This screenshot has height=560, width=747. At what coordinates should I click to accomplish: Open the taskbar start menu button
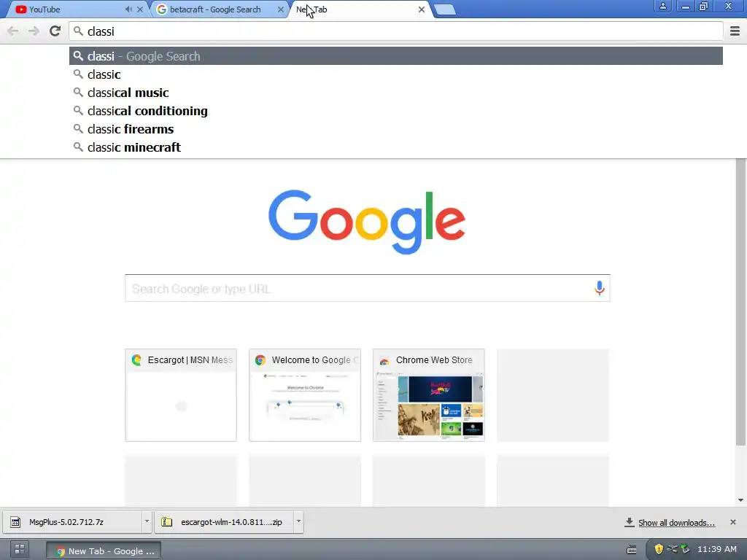click(x=20, y=549)
